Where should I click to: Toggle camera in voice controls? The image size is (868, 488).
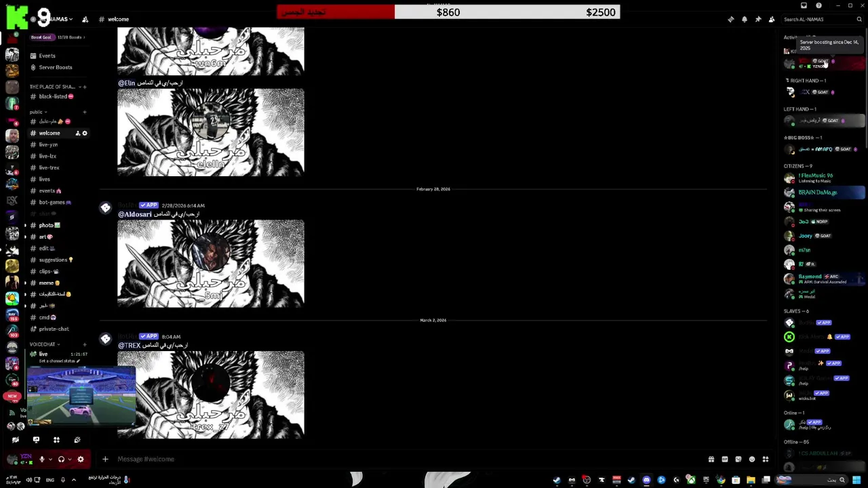16,440
